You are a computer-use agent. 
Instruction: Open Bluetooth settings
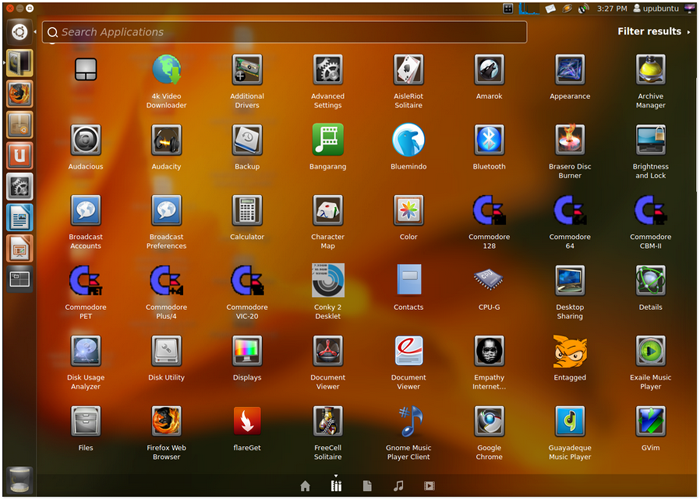pos(489,140)
